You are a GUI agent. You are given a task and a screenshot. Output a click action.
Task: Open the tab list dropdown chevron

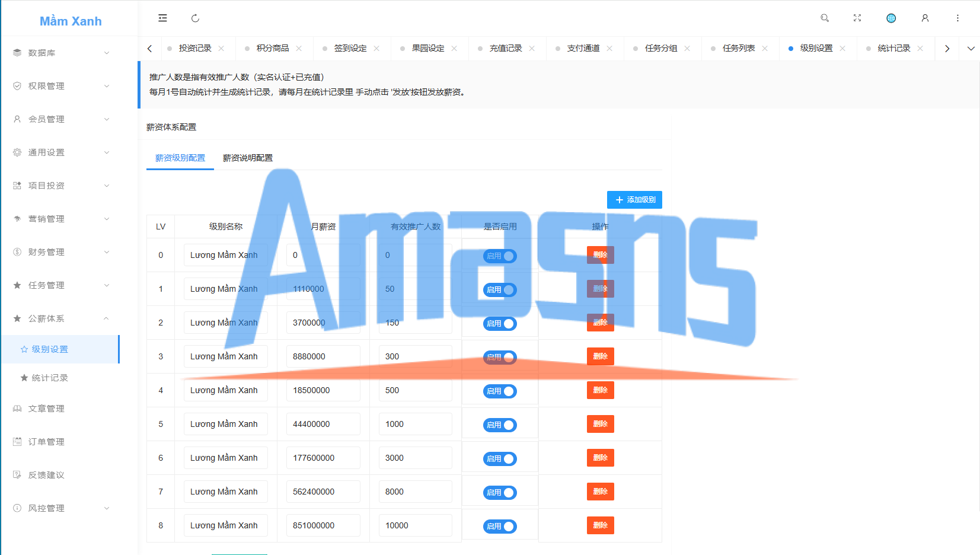click(971, 49)
